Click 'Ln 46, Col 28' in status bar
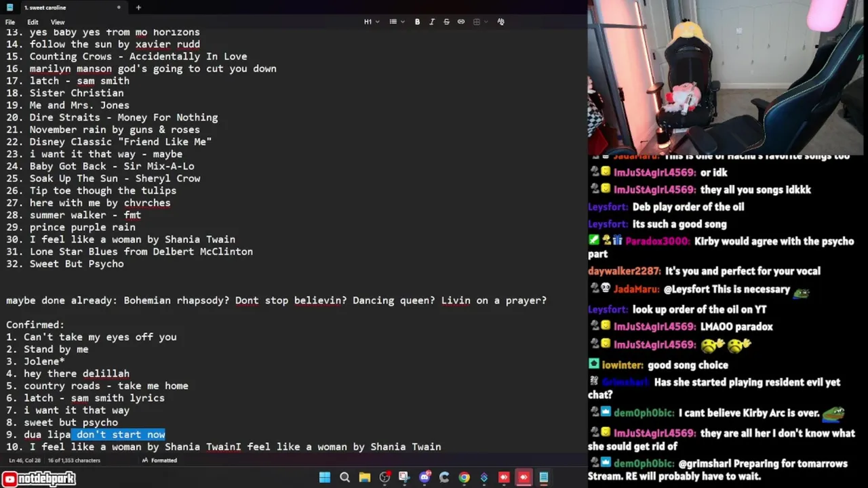Image resolution: width=868 pixels, height=488 pixels. click(25, 460)
